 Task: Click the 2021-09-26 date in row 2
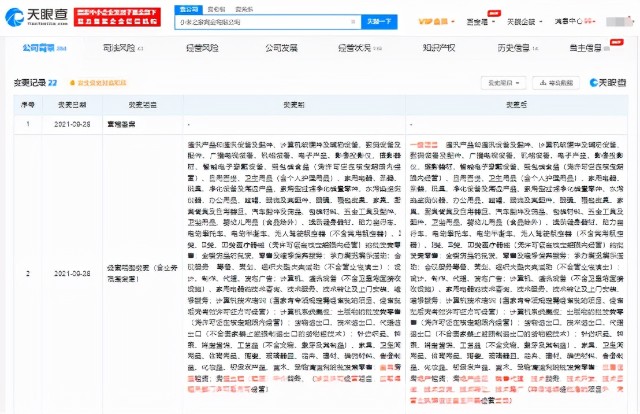72,274
